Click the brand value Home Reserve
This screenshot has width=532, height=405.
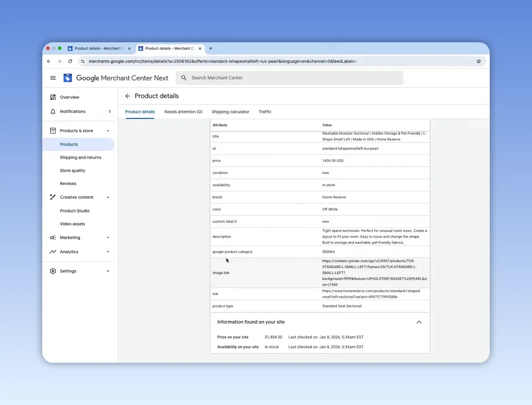[x=334, y=197]
